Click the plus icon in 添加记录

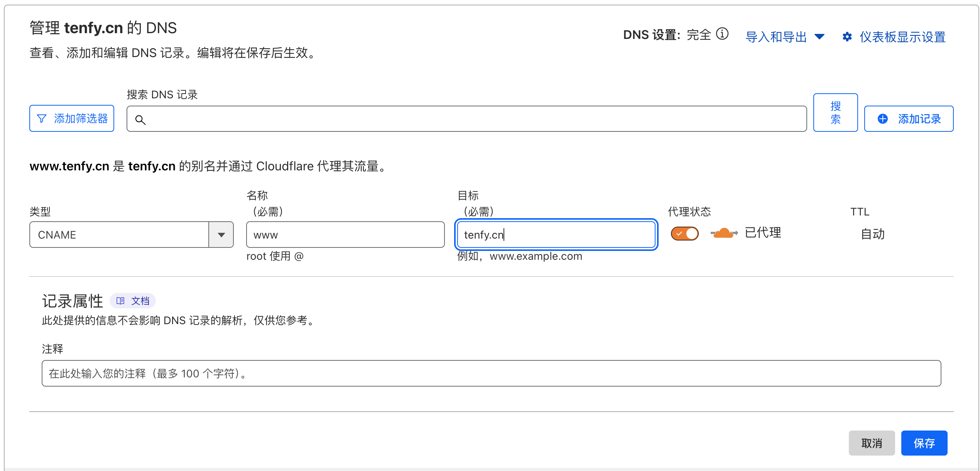coord(883,119)
